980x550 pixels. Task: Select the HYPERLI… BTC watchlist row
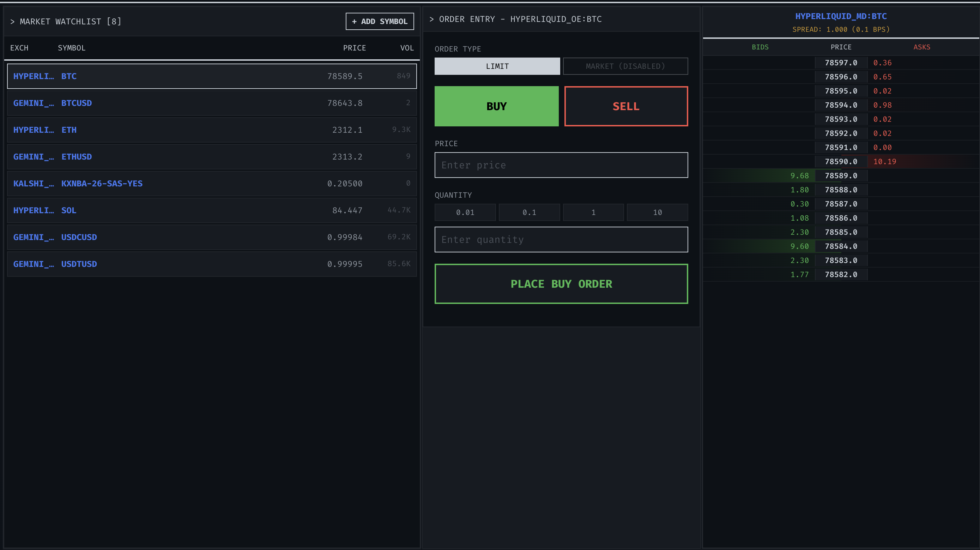click(x=212, y=76)
